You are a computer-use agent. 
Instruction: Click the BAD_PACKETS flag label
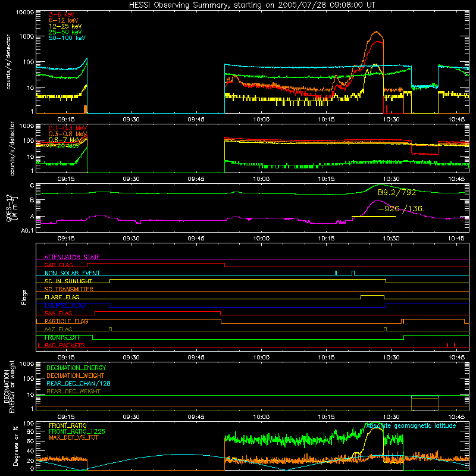pyautogui.click(x=65, y=345)
